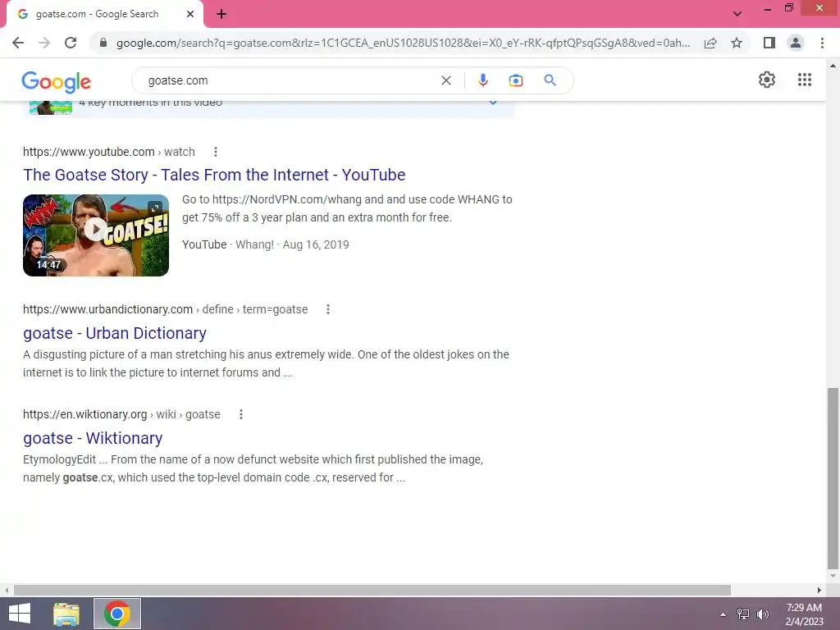Clear the search box with the X
This screenshot has width=840, height=630.
445,80
